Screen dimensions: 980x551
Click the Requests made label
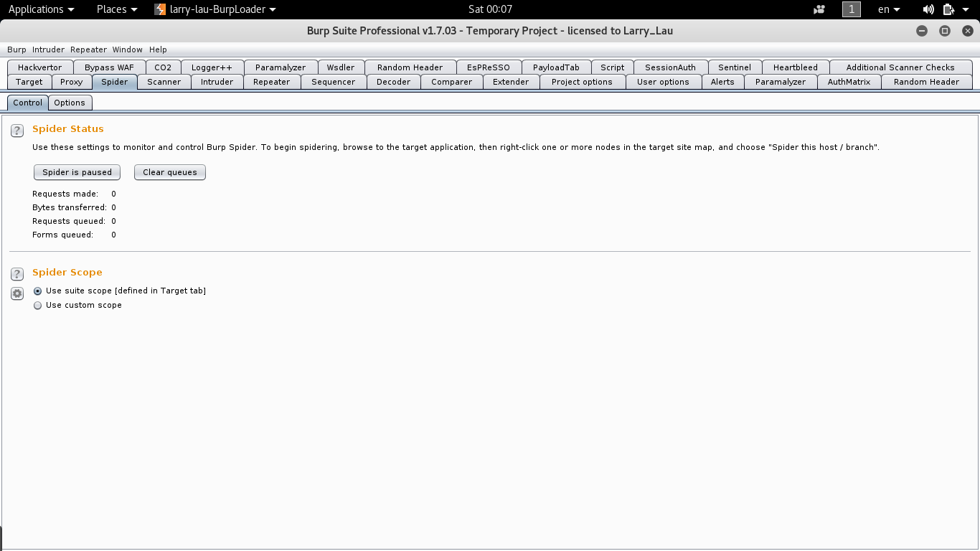[65, 194]
